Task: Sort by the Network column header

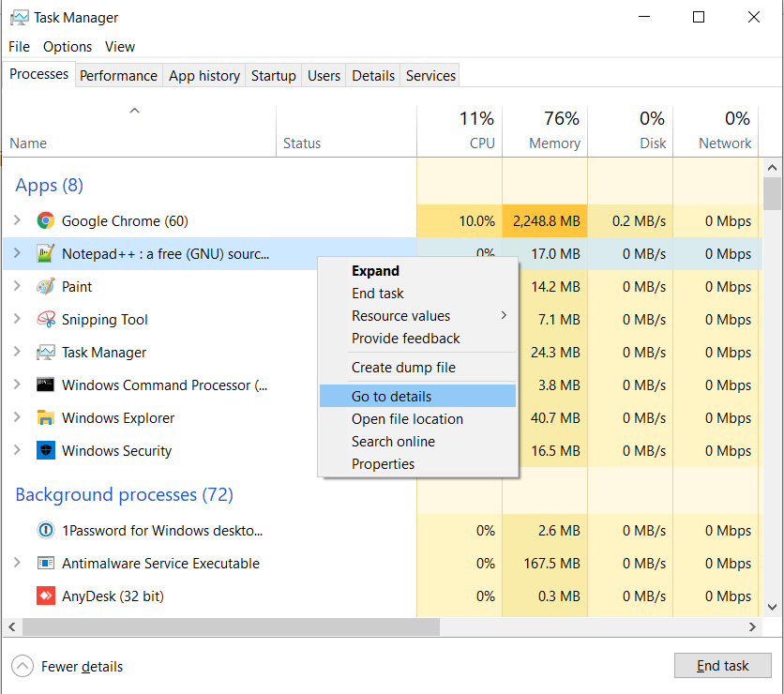Action: tap(716, 131)
